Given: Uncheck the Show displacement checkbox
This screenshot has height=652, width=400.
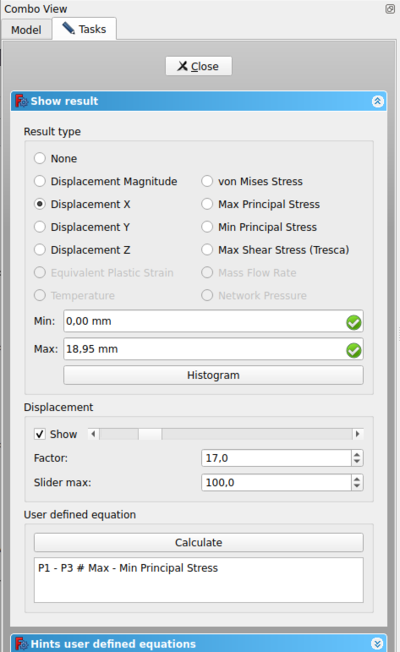Looking at the screenshot, I should pyautogui.click(x=40, y=434).
